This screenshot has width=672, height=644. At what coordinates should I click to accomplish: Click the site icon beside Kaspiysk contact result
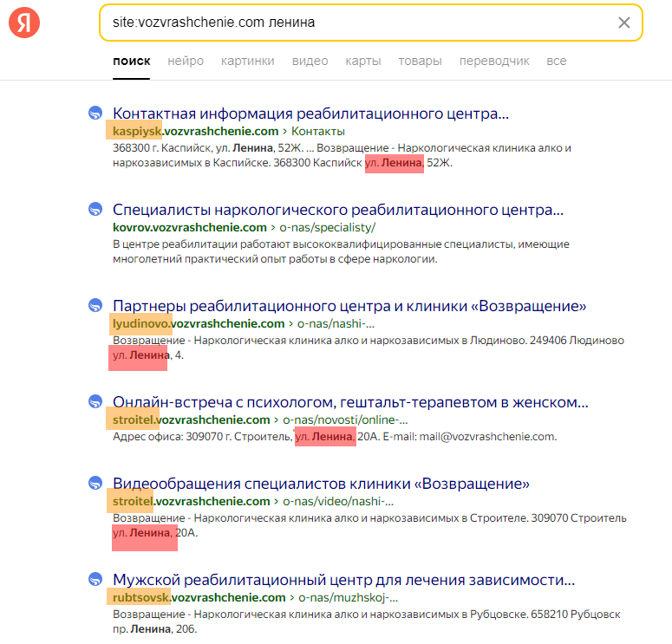95,113
